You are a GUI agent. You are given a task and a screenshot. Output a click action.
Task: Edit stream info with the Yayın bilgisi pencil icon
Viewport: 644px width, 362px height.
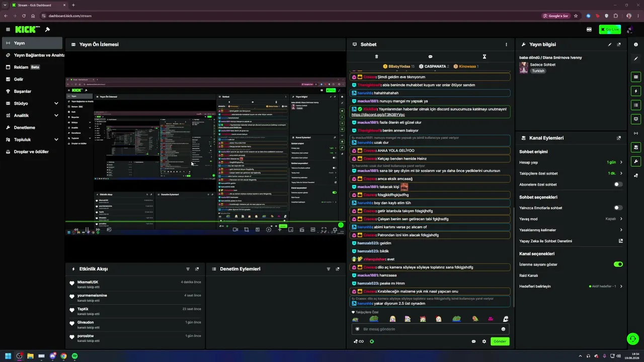pos(610,44)
